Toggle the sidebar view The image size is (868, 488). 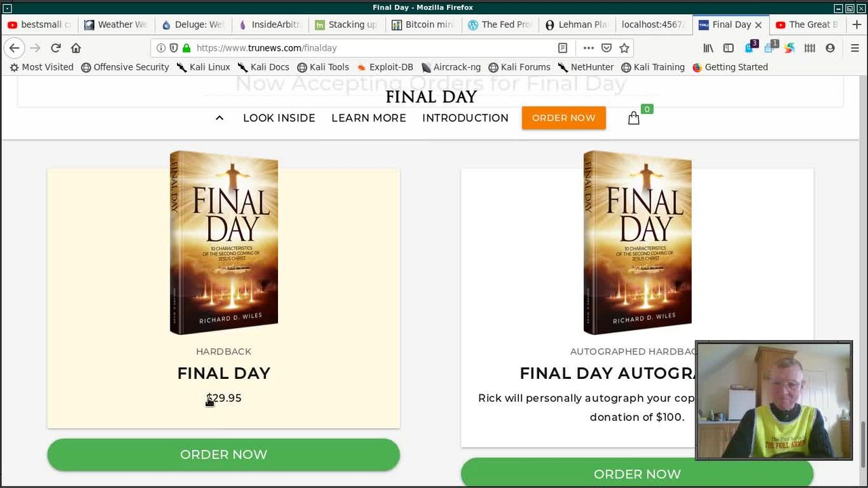coord(728,48)
